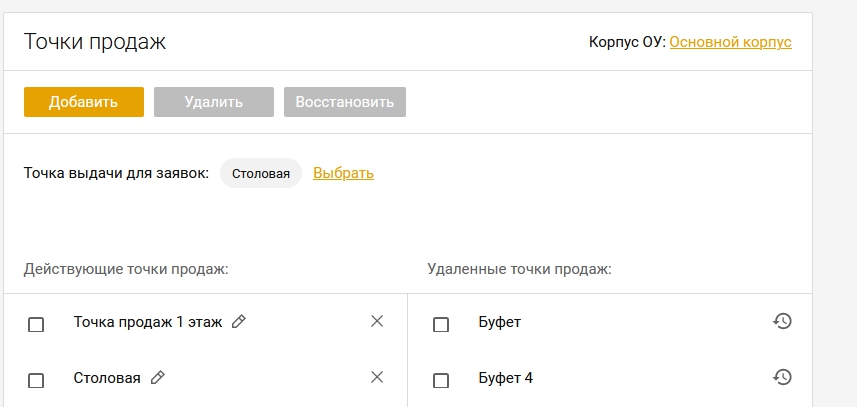This screenshot has height=407, width=857.
Task: Restore Буфет using the history icon
Action: (x=782, y=321)
